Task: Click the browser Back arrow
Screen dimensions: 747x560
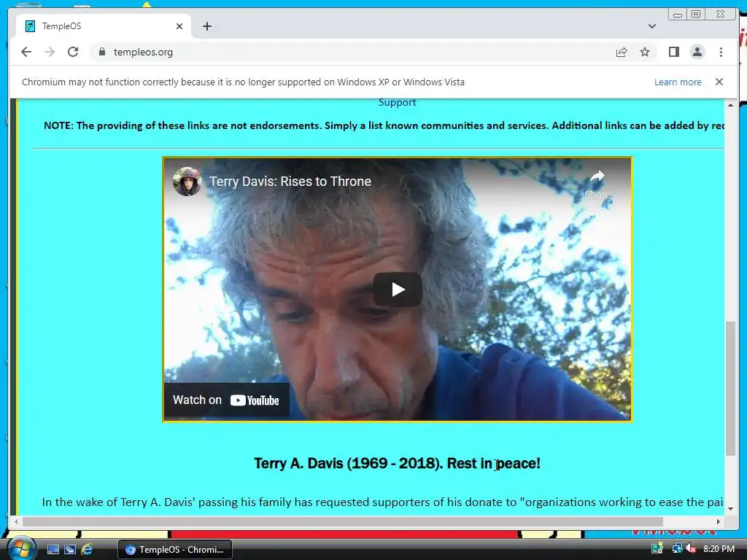Action: coord(26,52)
